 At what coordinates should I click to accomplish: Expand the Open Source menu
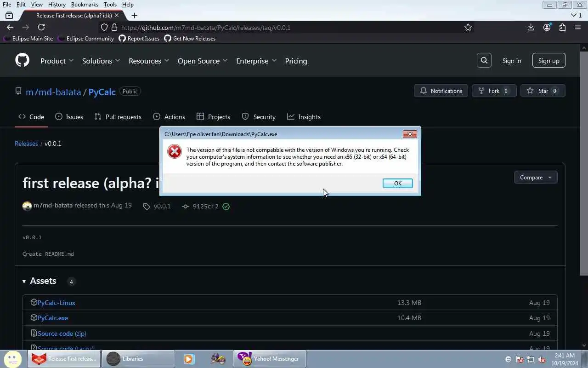(203, 61)
